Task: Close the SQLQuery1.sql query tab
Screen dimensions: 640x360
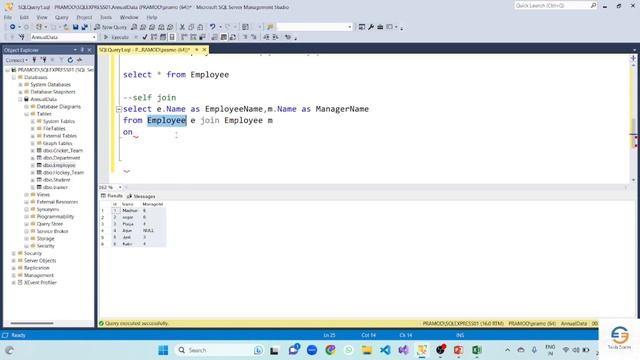Action: (204, 50)
